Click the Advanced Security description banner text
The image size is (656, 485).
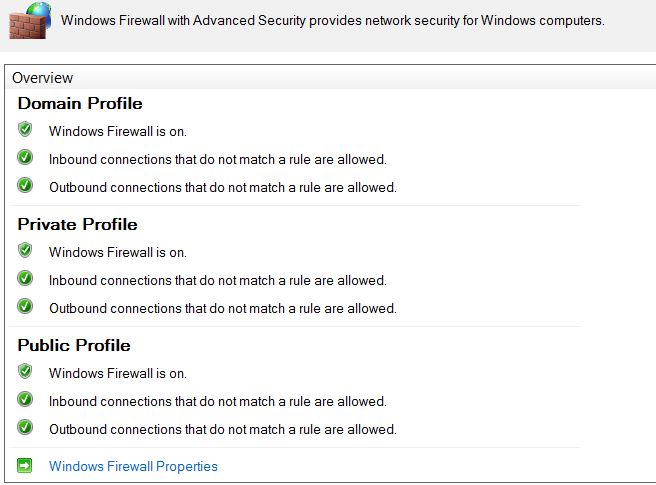[332, 20]
